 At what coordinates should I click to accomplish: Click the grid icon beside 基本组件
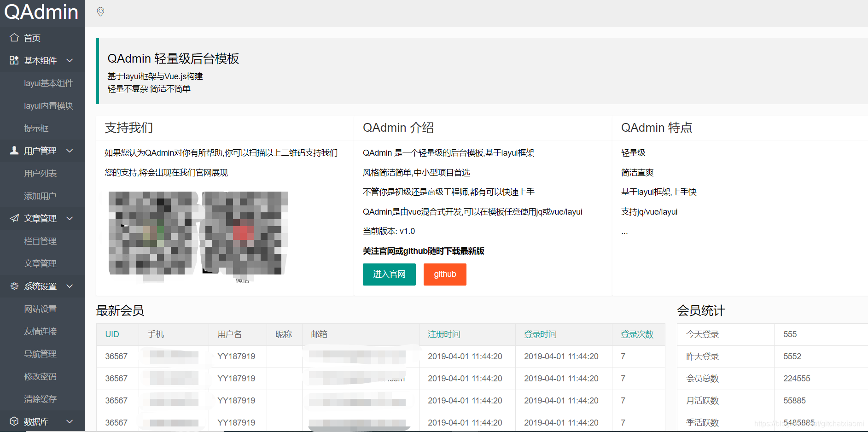(x=14, y=60)
